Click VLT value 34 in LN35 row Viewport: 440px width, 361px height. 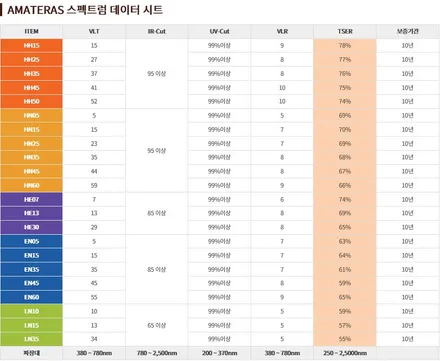pyautogui.click(x=94, y=339)
